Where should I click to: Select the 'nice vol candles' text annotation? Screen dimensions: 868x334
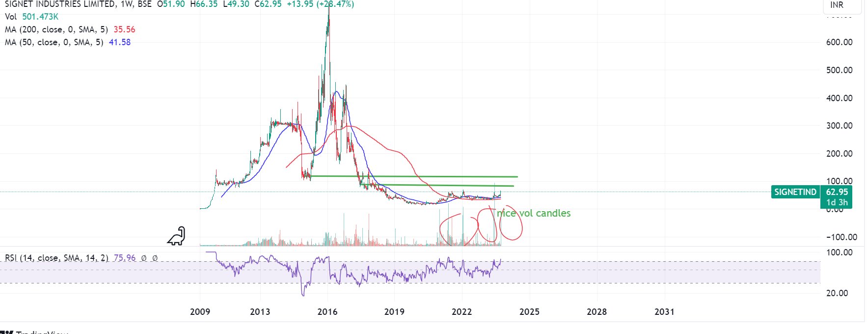pos(534,213)
